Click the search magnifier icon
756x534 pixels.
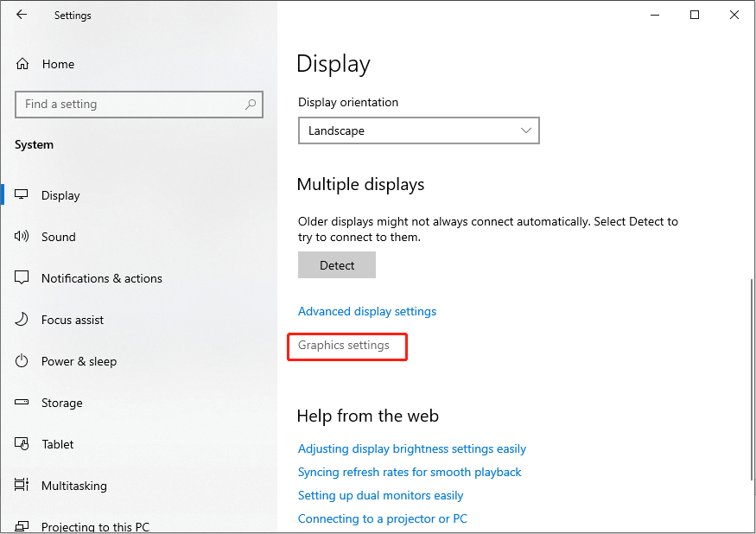point(251,105)
